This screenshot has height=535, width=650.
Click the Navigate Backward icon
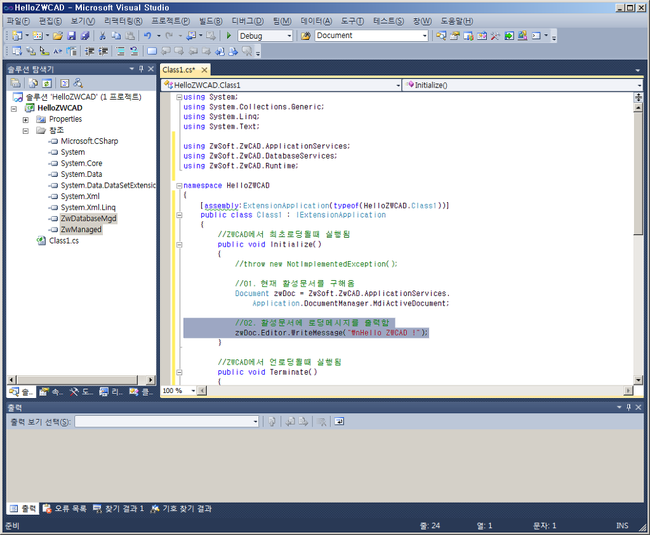191,36
